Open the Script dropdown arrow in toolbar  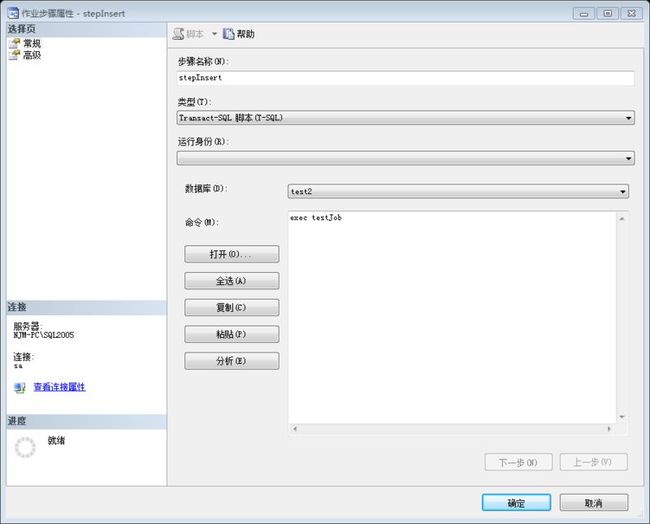(214, 34)
